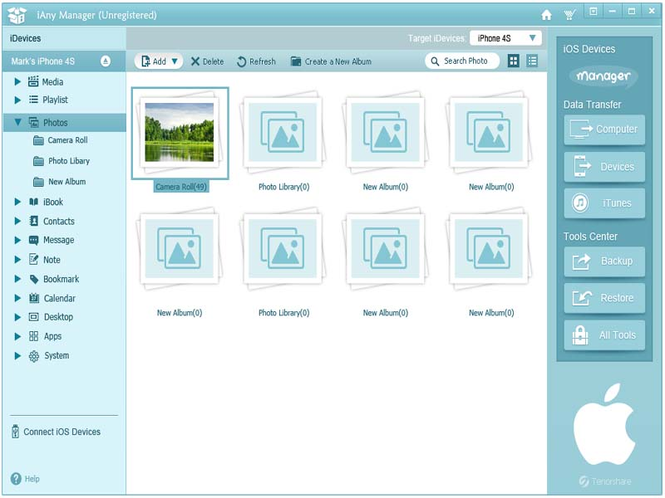Switch to thumbnail grid view
665x498 pixels.
513,61
